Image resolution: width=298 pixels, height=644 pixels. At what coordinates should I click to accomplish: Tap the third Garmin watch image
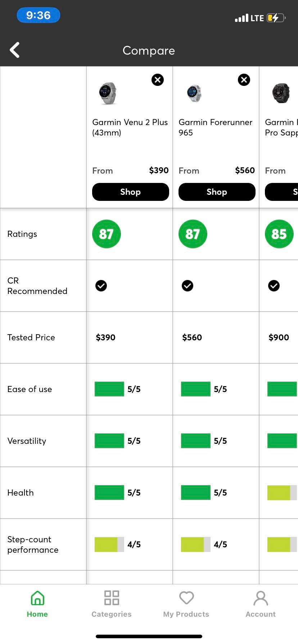281,93
